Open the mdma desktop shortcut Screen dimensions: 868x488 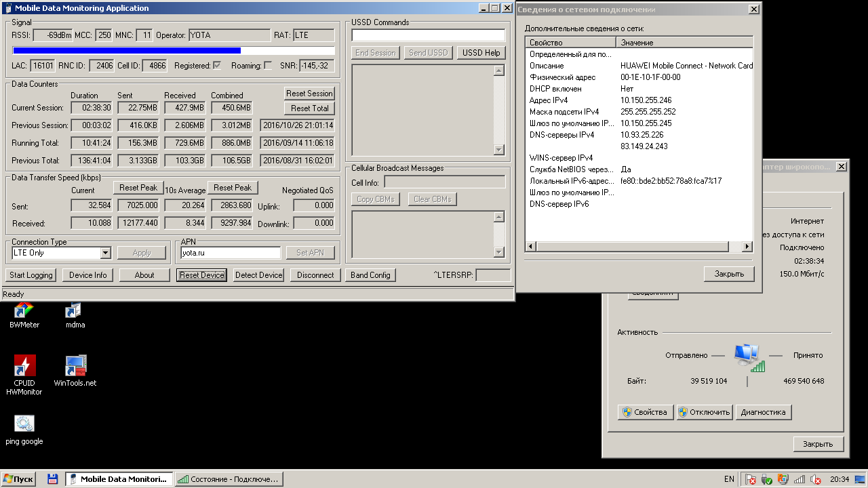tap(75, 315)
